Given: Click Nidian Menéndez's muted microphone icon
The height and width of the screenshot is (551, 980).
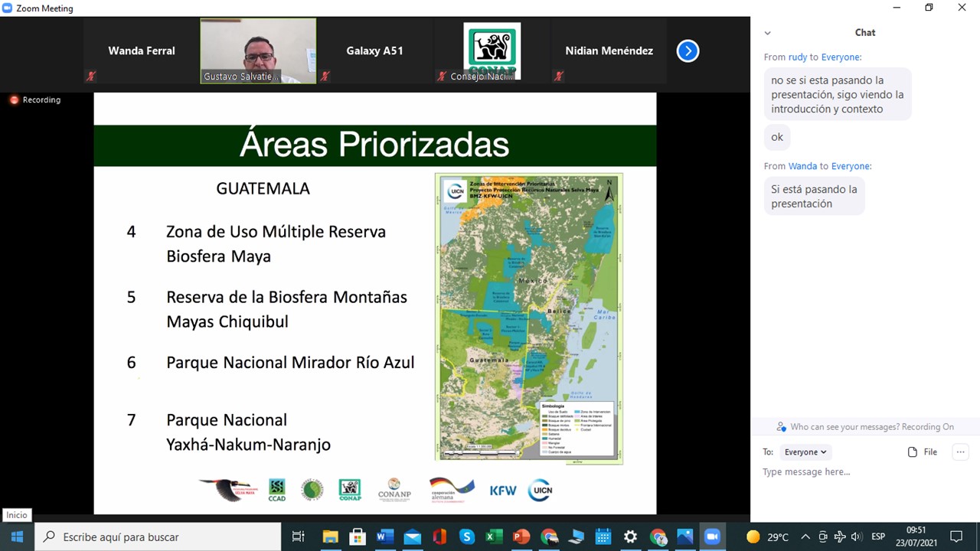Looking at the screenshot, I should tap(559, 76).
